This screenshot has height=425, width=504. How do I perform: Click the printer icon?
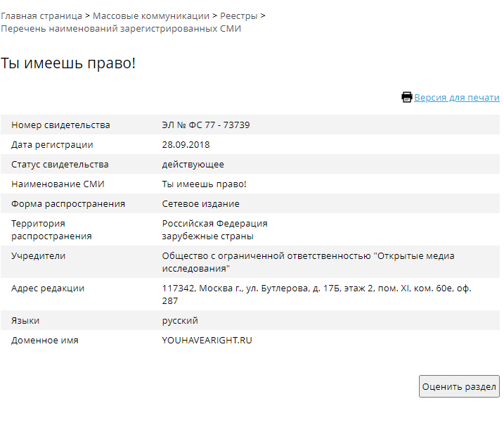pos(406,97)
